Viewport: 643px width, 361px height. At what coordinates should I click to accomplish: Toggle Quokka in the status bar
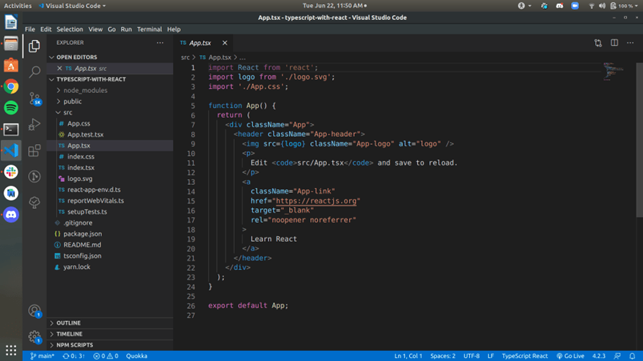[137, 356]
